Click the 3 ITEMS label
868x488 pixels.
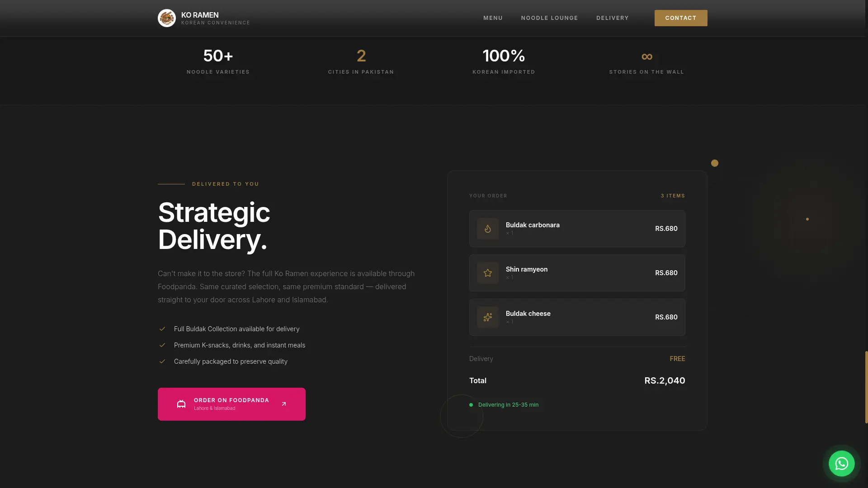click(x=673, y=196)
